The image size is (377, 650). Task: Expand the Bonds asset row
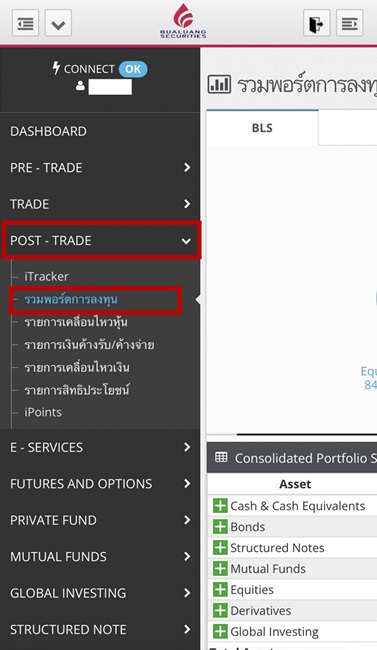click(x=220, y=527)
